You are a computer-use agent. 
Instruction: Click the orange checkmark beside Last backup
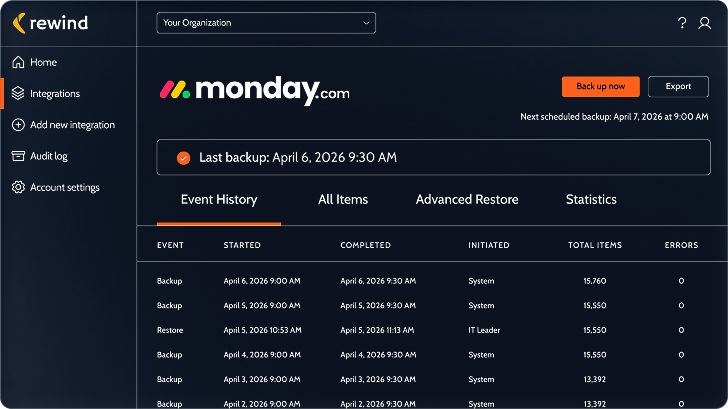(x=183, y=158)
